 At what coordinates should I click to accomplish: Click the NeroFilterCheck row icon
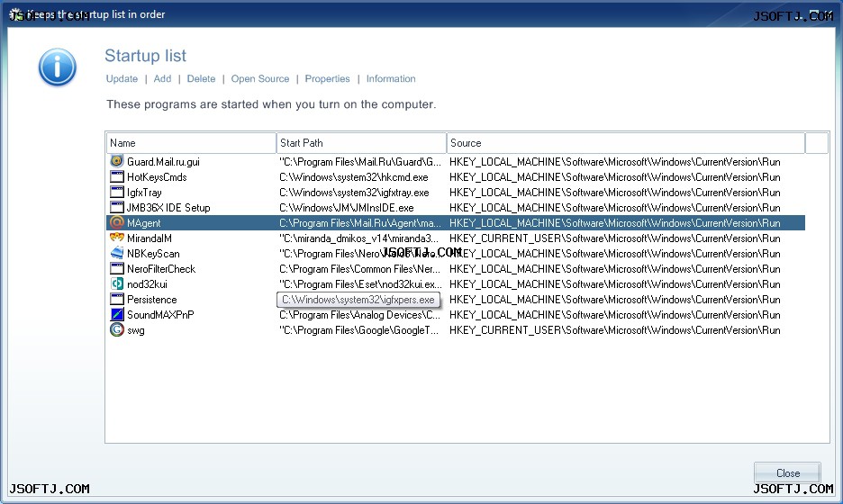117,269
